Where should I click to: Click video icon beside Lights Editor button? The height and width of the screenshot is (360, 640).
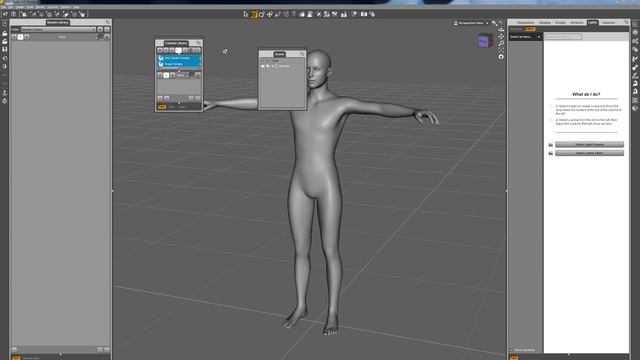click(551, 153)
